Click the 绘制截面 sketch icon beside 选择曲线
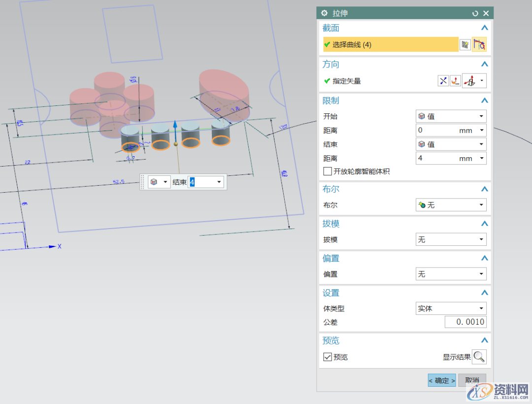The image size is (532, 404). pyautogui.click(x=465, y=44)
